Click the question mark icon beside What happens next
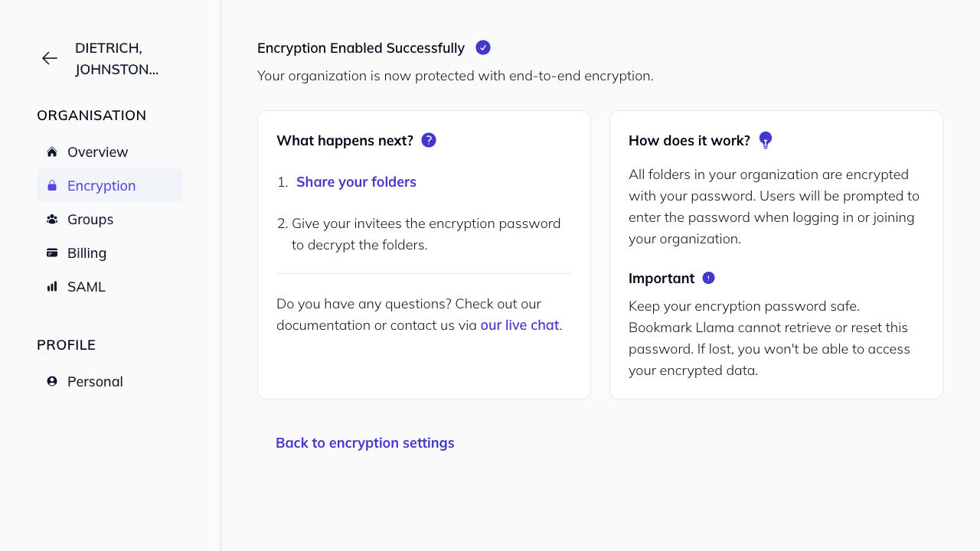Viewport: 980px width, 551px height. point(429,140)
